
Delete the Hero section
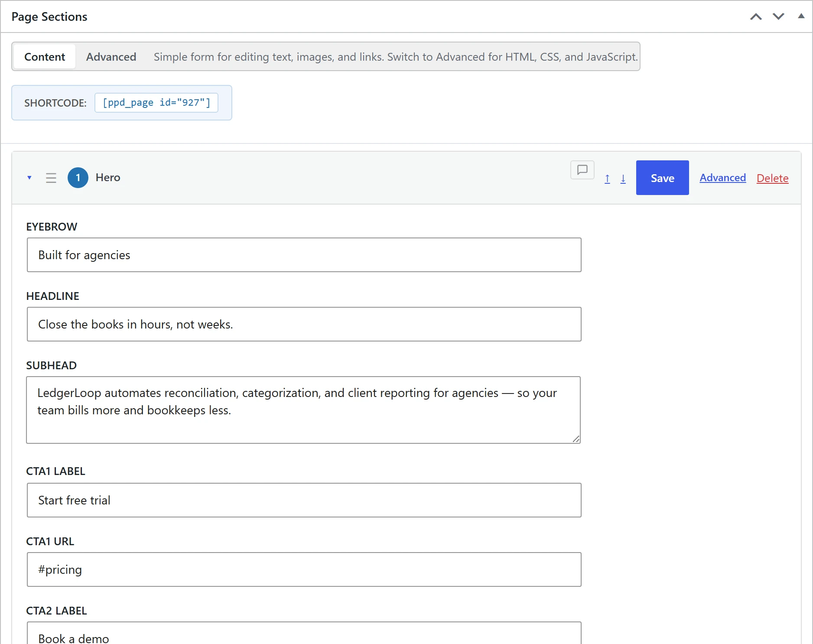pos(773,178)
